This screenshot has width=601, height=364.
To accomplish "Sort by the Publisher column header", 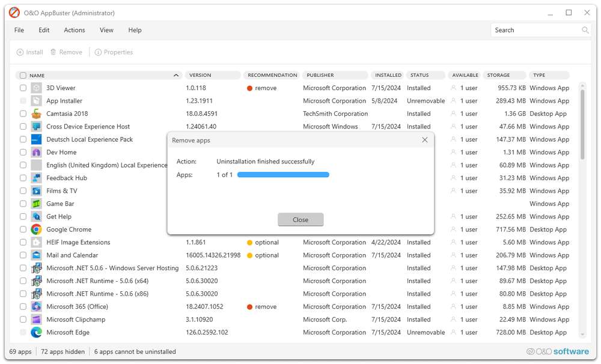I will click(335, 75).
